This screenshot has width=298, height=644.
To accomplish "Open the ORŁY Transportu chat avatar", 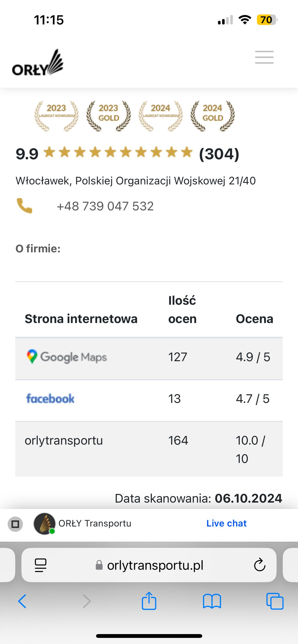I will click(44, 524).
